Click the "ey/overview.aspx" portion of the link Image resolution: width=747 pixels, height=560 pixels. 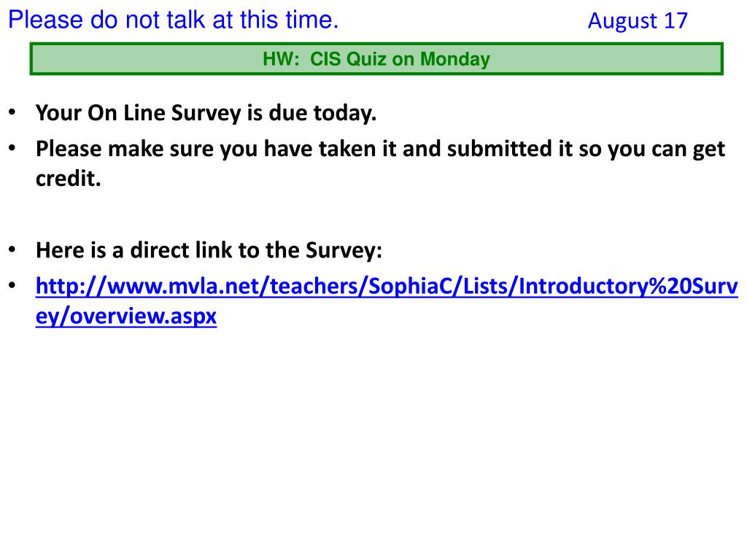coord(126,316)
